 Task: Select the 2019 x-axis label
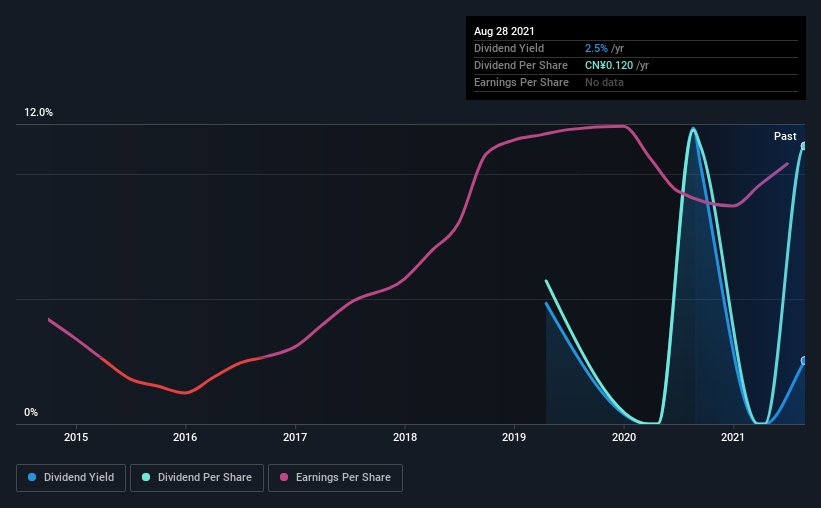(x=514, y=437)
